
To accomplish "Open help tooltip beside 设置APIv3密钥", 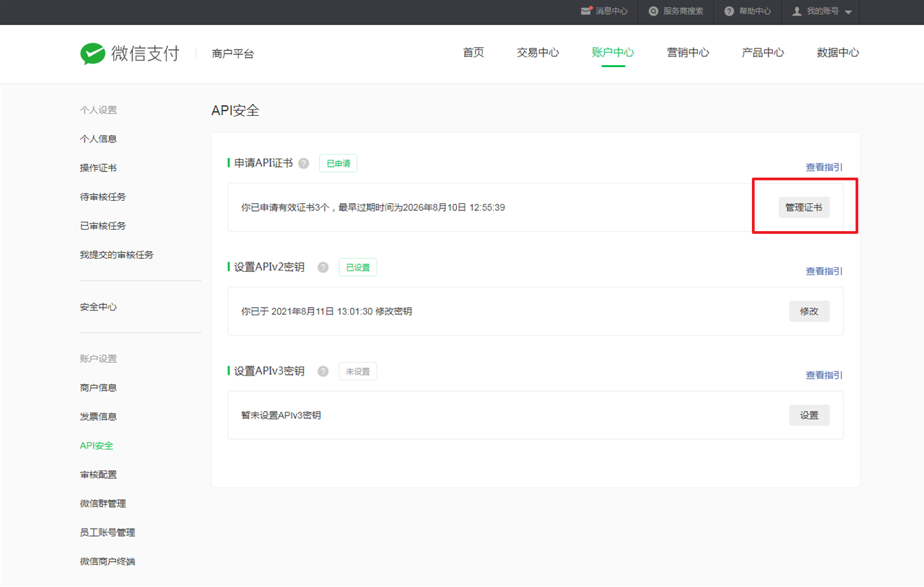I will coord(323,371).
